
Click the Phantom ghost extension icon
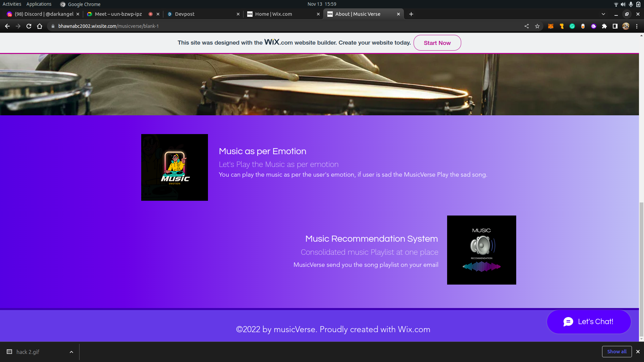[x=594, y=26]
